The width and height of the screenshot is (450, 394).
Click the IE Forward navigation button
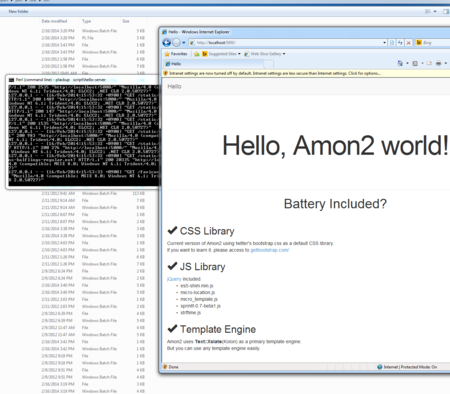click(176, 43)
